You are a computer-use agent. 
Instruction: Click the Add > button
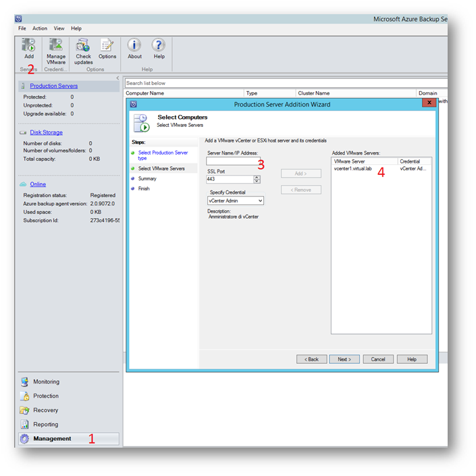(301, 174)
